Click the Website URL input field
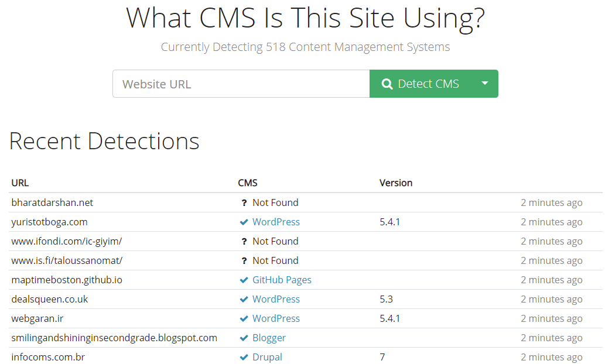 pyautogui.click(x=241, y=84)
